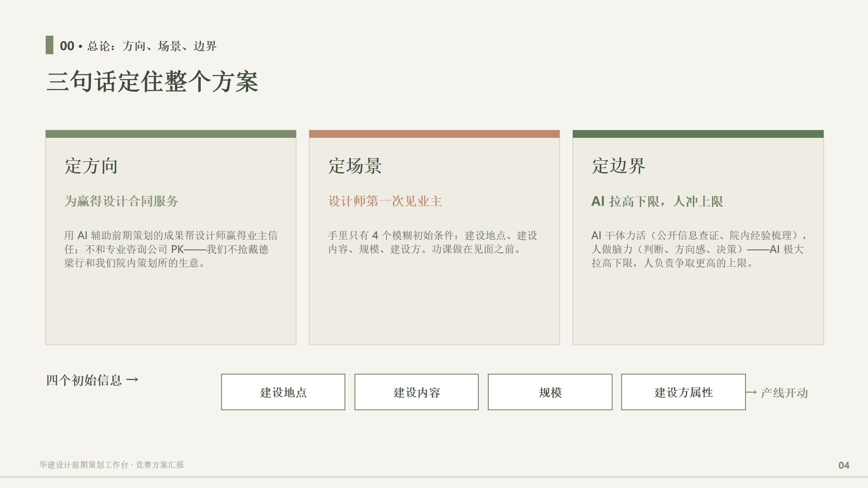The width and height of the screenshot is (868, 488).
Task: Click the page number 04
Action: coord(844,465)
